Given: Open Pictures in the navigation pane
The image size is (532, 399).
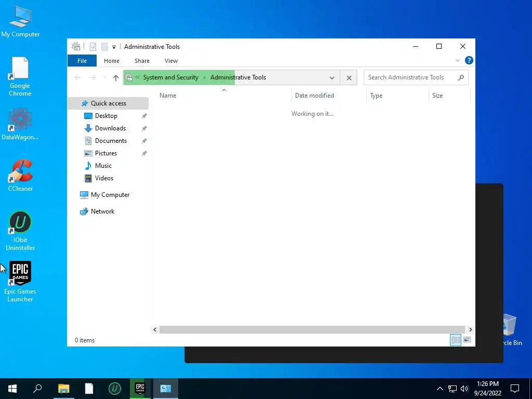Looking at the screenshot, I should click(105, 153).
